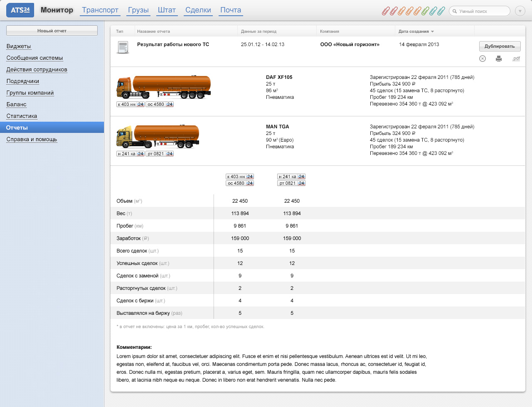532x407 pixels.
Task: Open the Штат tab
Action: click(x=167, y=10)
